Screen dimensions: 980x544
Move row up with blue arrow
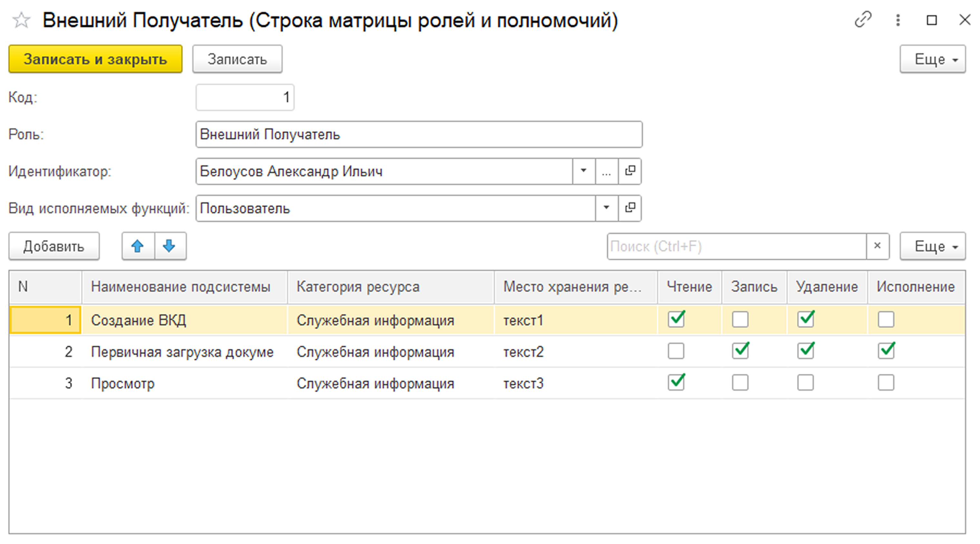[x=138, y=247]
